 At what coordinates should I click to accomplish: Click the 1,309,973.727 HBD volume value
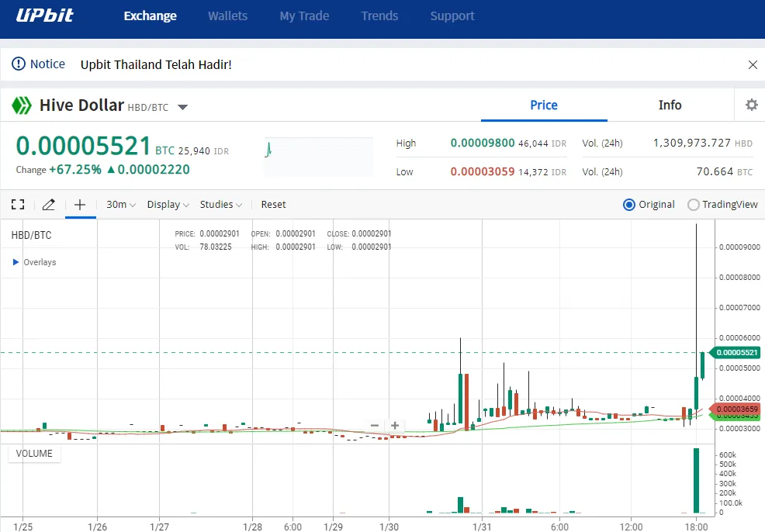692,143
